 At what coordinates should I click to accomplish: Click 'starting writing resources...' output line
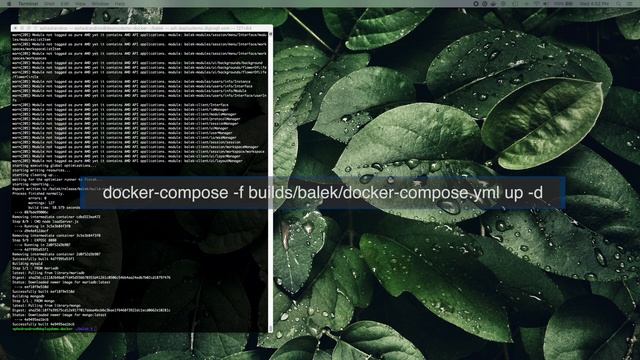[42, 170]
